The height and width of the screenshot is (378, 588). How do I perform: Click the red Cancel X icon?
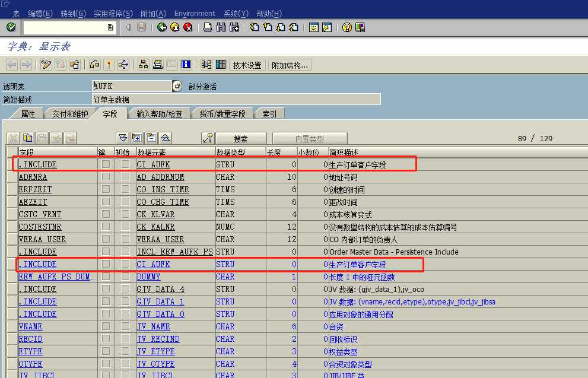[188, 27]
